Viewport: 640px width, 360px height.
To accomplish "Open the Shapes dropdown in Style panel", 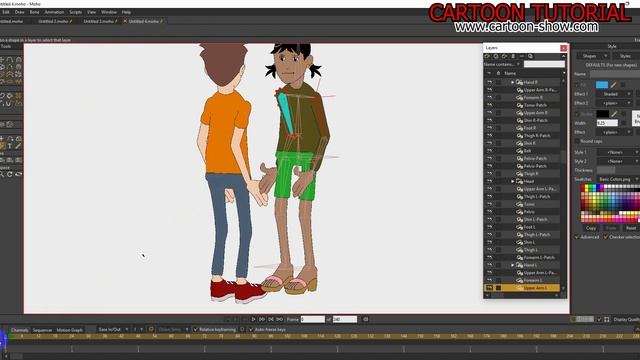I will pyautogui.click(x=593, y=56).
